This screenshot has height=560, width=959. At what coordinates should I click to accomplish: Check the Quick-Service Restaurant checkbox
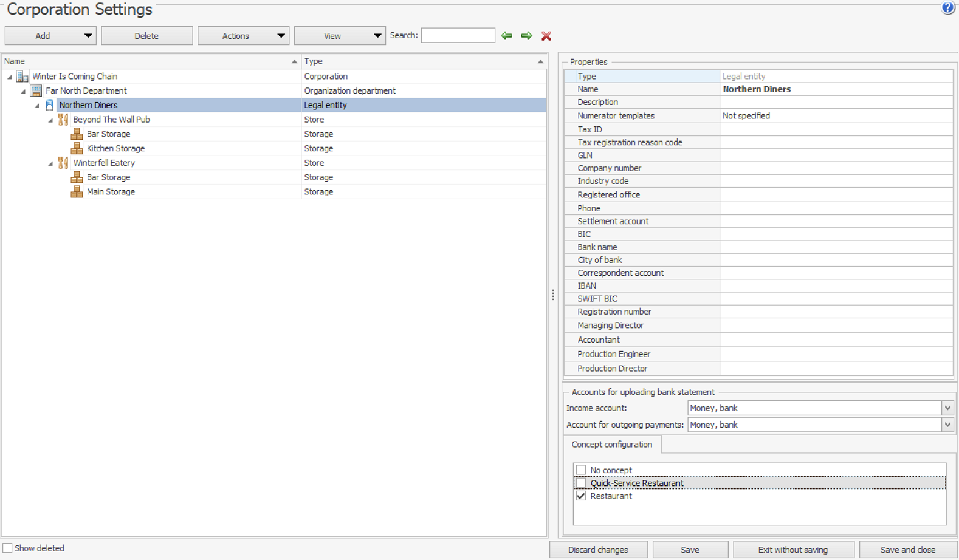(581, 483)
